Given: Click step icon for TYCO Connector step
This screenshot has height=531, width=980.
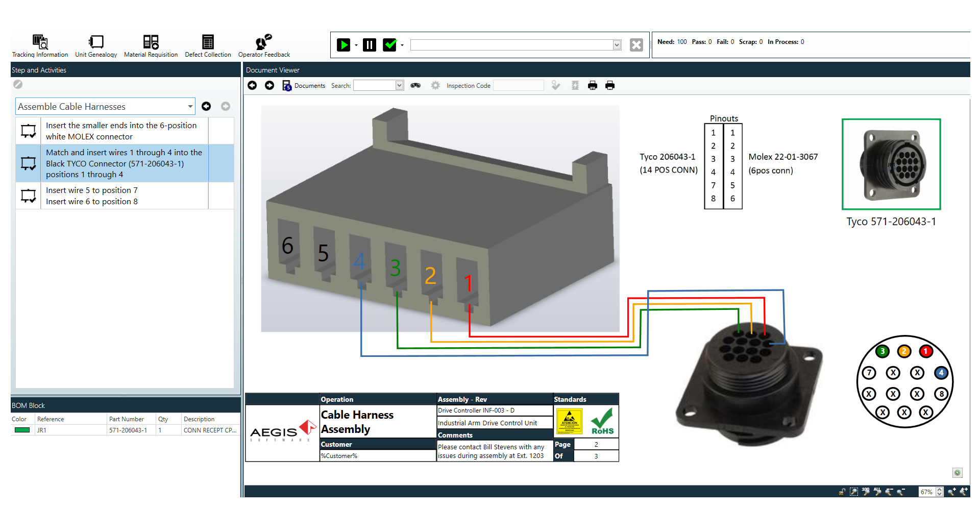Looking at the screenshot, I should 29,163.
